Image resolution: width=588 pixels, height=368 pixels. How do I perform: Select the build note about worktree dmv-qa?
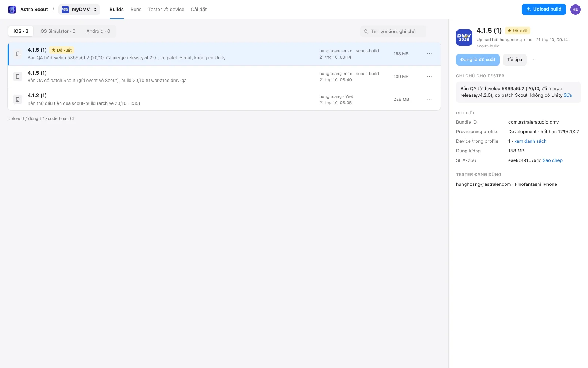[107, 81]
